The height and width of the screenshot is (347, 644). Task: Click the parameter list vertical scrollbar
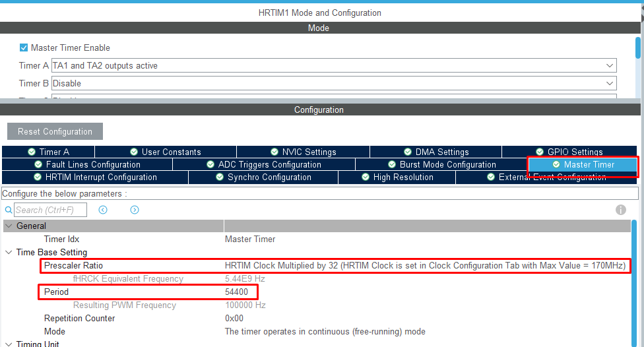click(633, 284)
